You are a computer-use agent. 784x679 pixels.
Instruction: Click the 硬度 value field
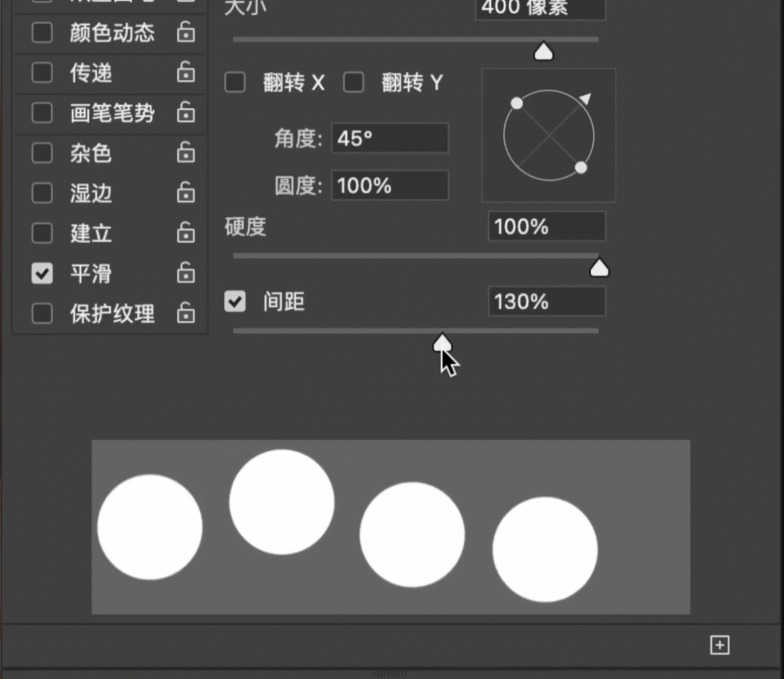[547, 227]
